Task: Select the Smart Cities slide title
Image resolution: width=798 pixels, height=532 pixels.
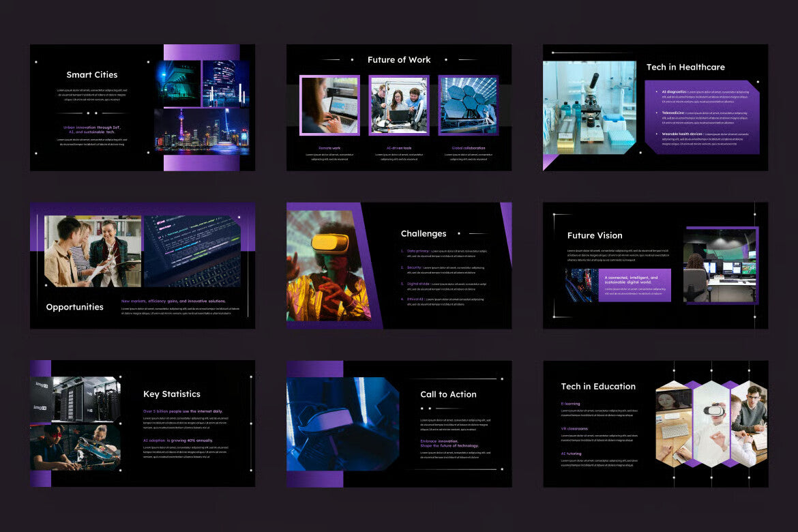Action: click(92, 74)
